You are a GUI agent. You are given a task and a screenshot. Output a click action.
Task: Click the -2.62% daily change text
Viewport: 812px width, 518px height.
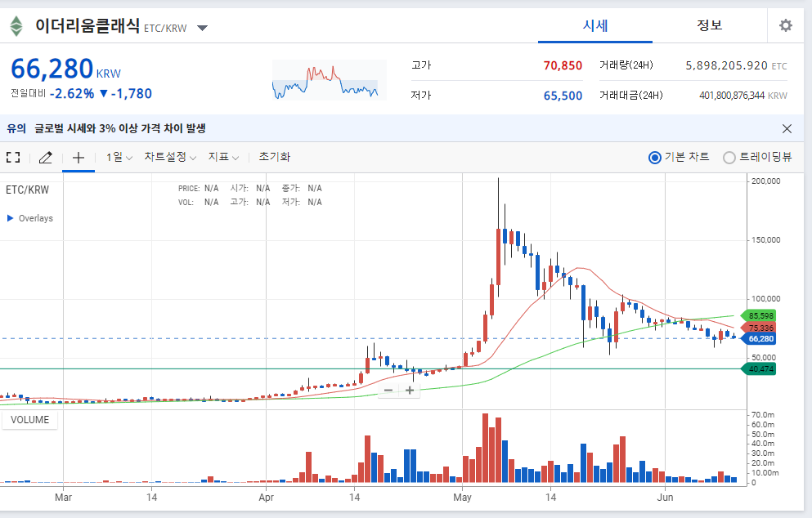point(72,94)
